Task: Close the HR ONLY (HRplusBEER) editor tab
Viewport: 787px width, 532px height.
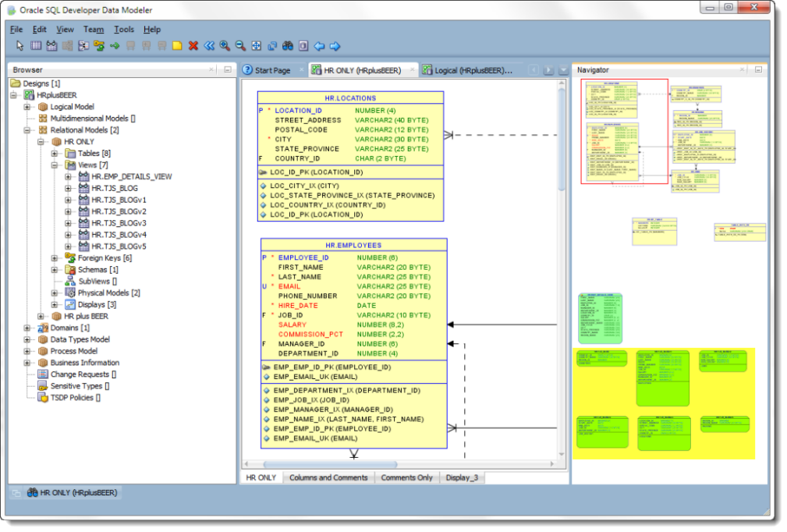Action: (412, 69)
